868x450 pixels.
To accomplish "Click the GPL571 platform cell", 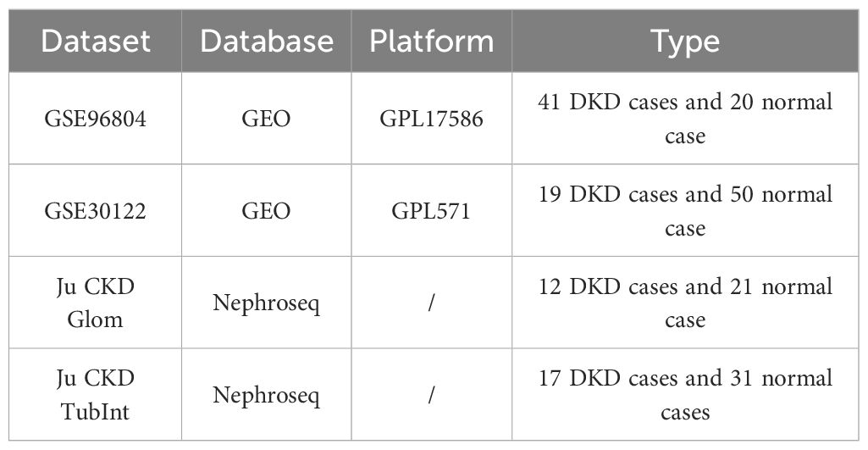I will tap(432, 211).
